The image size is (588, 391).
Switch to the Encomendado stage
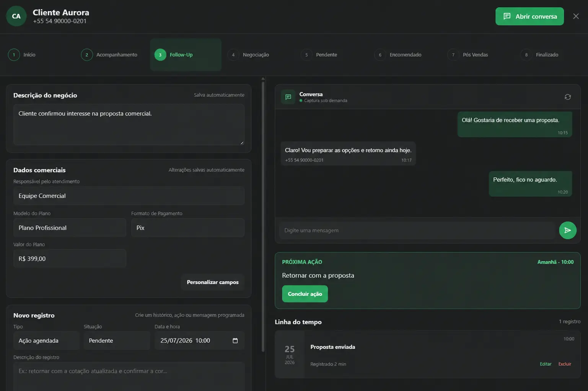tap(398, 55)
